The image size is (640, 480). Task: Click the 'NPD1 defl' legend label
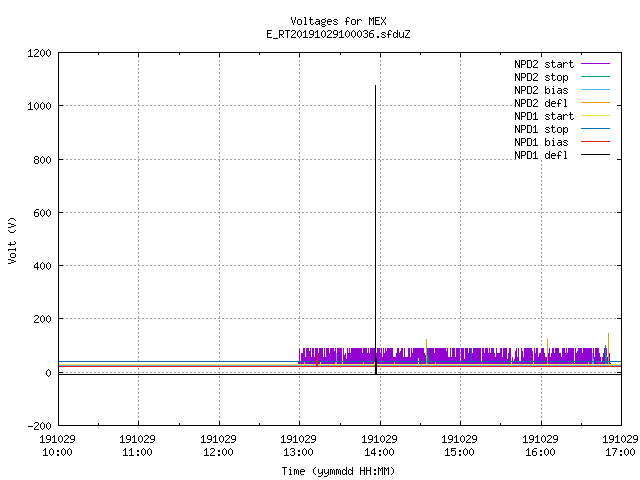point(541,156)
